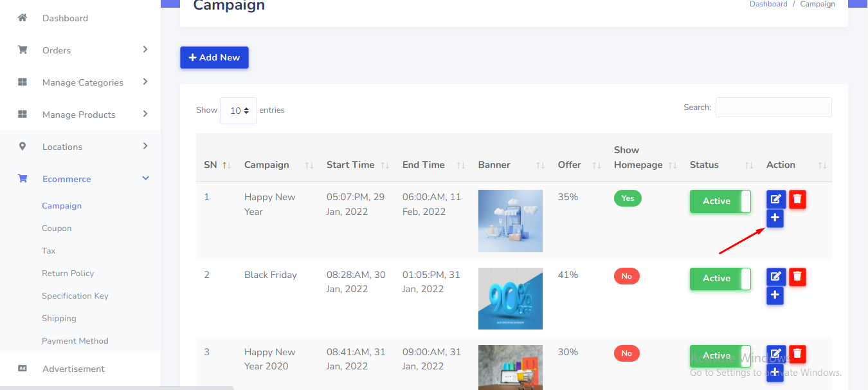Click Dashboard breadcrumb link
The image size is (868, 390).
768,5
